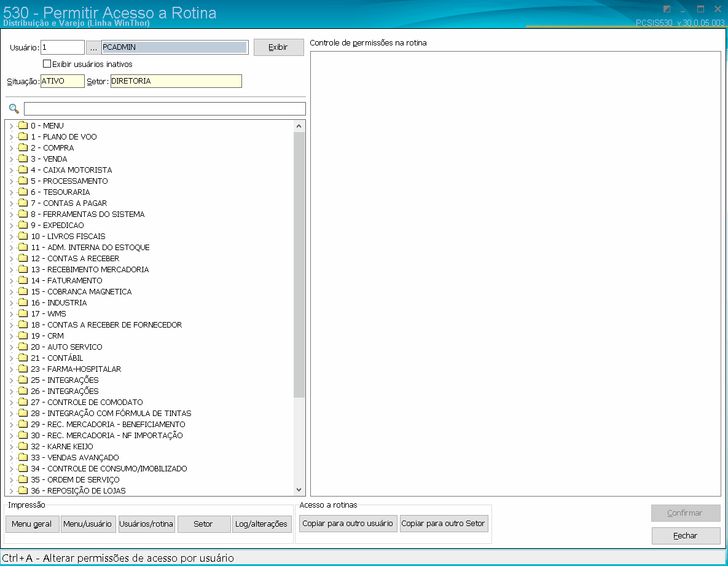
Task: Expand the 1 - PLANO DE VOO node
Action: pos(11,137)
